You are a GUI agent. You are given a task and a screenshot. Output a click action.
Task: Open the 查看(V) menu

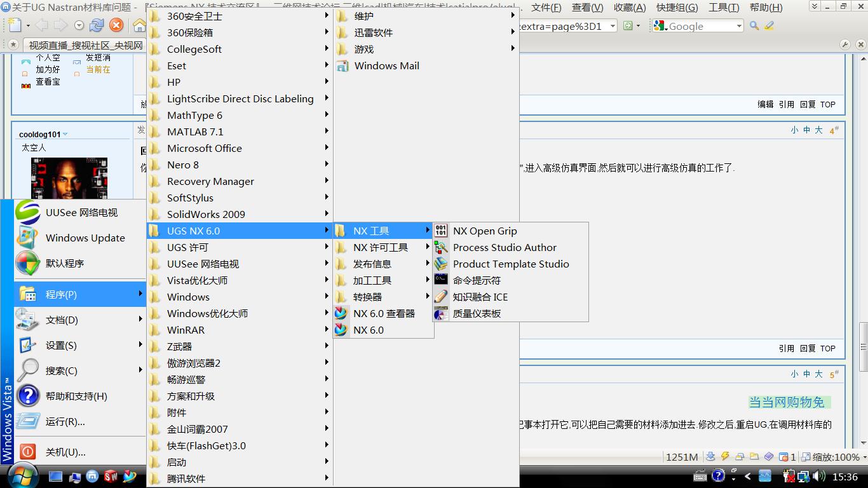tap(588, 8)
